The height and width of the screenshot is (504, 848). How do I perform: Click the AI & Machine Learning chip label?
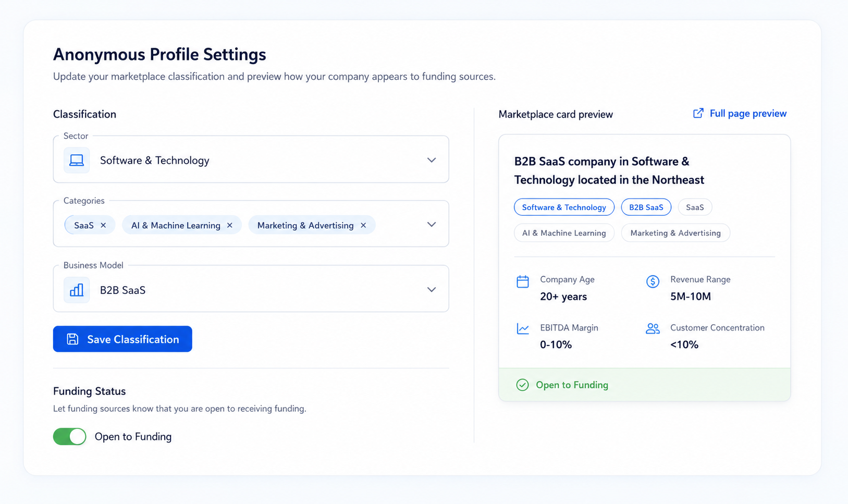point(176,225)
